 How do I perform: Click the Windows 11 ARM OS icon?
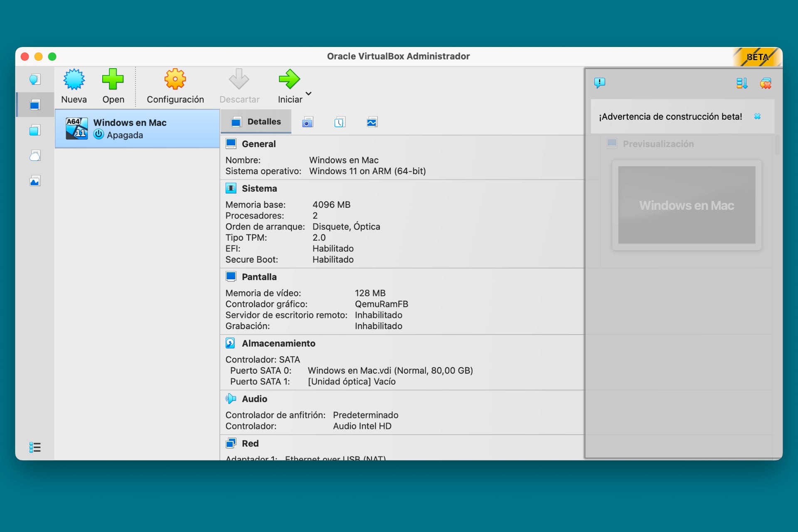(x=76, y=128)
